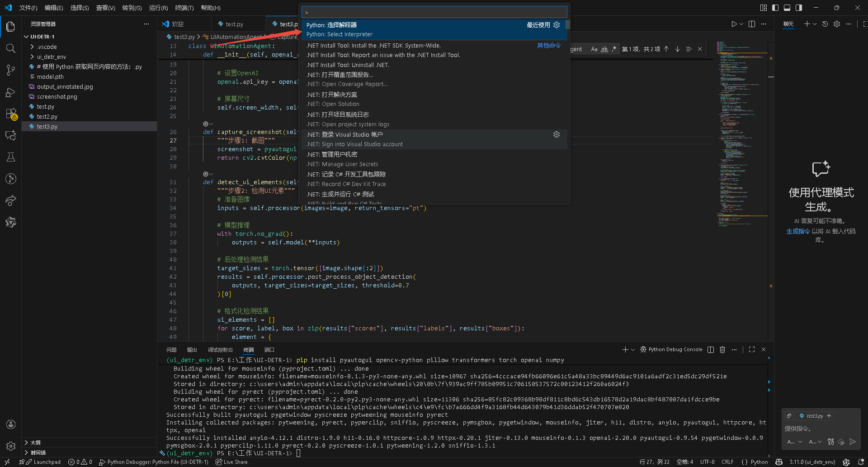868x467 pixels.
Task: Split the editor to the right
Action: click(x=752, y=24)
